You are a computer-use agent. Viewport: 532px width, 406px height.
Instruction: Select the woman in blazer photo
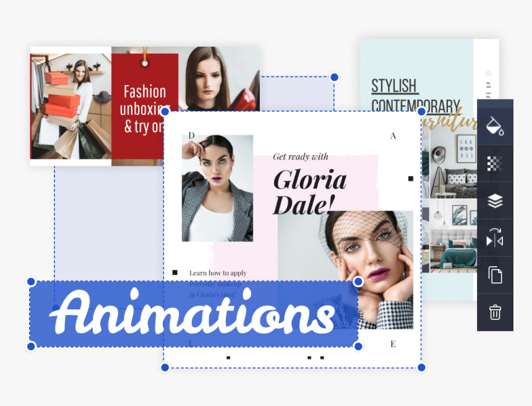pyautogui.click(x=218, y=188)
